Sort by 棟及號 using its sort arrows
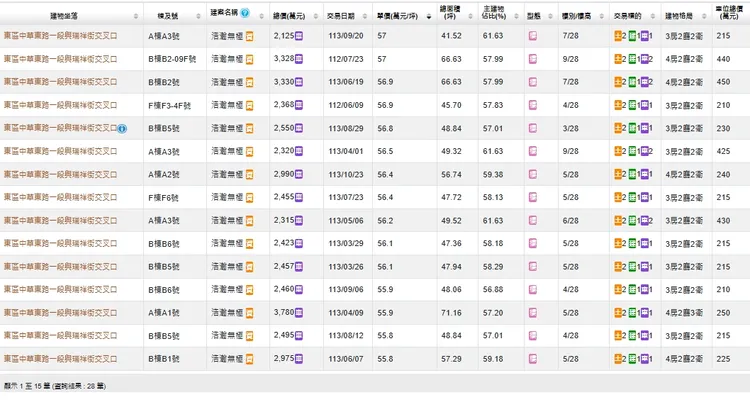This screenshot has width=750, height=400. (x=199, y=16)
